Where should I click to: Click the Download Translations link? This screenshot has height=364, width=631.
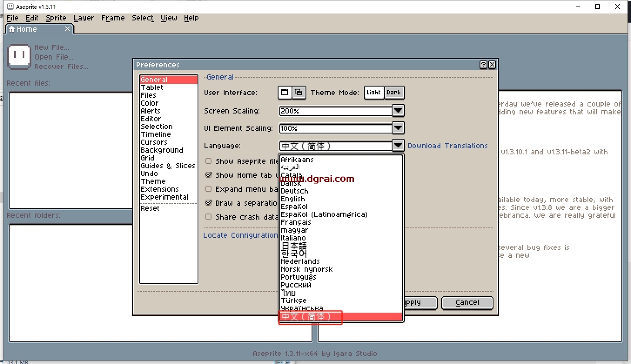click(x=448, y=146)
